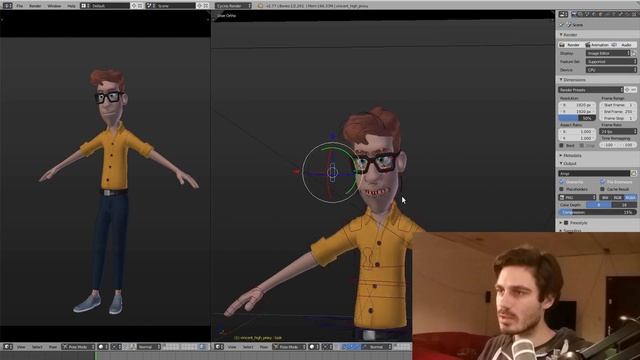This screenshot has width=640, height=360.
Task: Open the Feature Set Supported dropdown
Action: (611, 62)
